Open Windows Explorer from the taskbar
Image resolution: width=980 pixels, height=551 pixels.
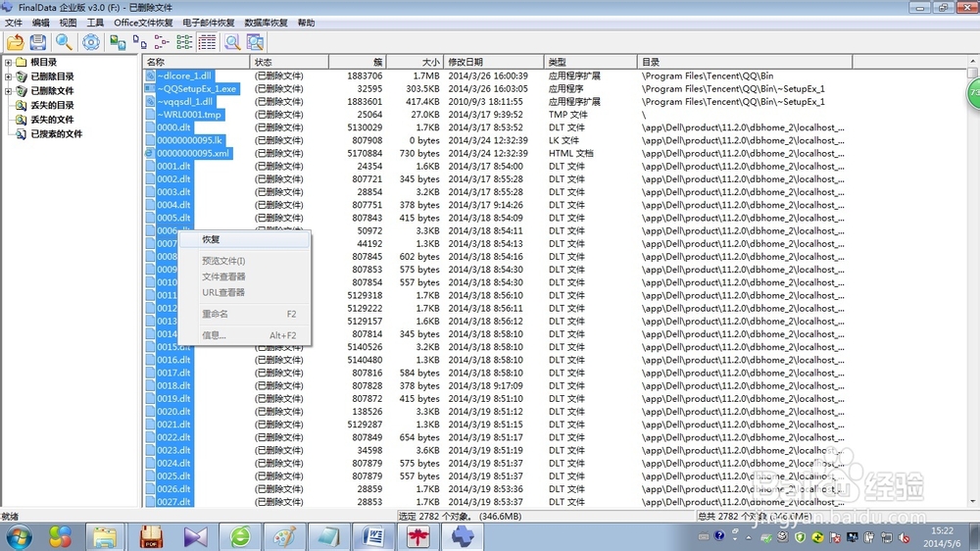tap(105, 537)
